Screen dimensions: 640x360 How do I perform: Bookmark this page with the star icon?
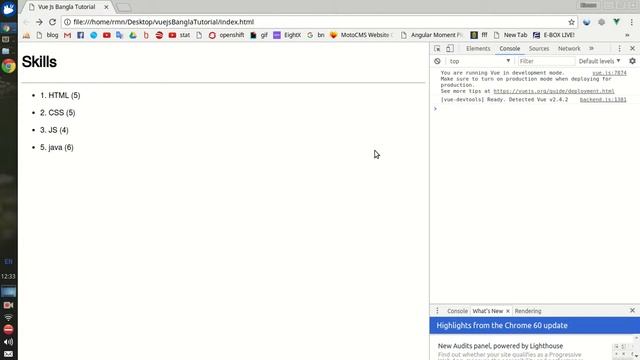[571, 22]
